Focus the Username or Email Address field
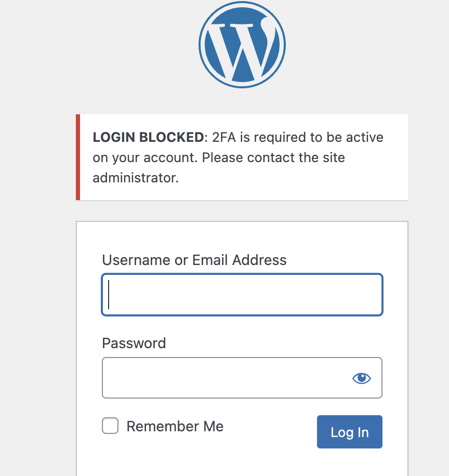The height and width of the screenshot is (476, 449). click(x=242, y=295)
